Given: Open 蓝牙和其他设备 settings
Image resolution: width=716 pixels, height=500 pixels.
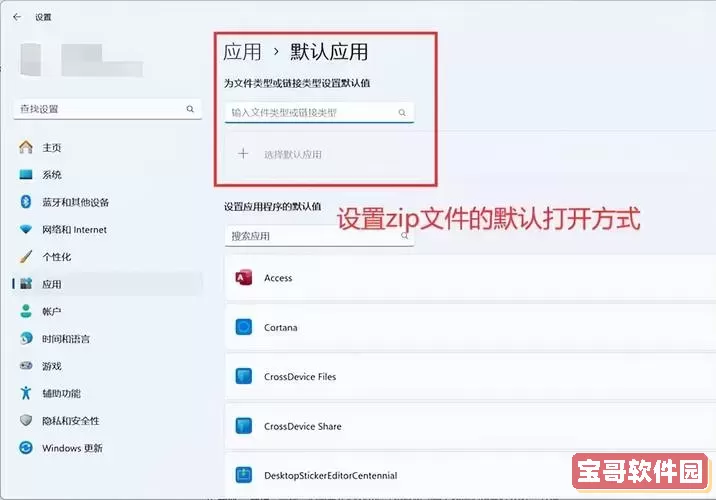Looking at the screenshot, I should click(107, 202).
